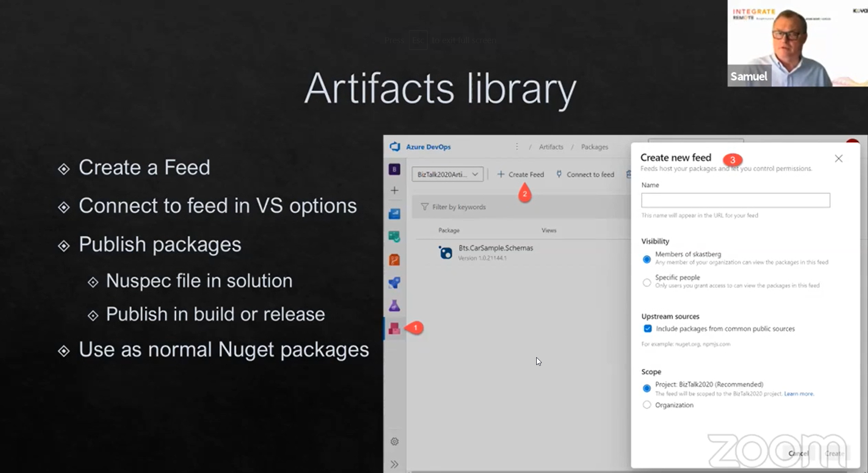Screen dimensions: 868x473
Task: Select Organization scope option
Action: [647, 405]
